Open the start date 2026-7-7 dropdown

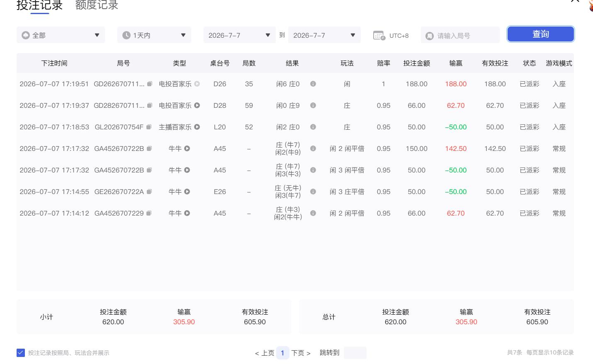coord(240,35)
